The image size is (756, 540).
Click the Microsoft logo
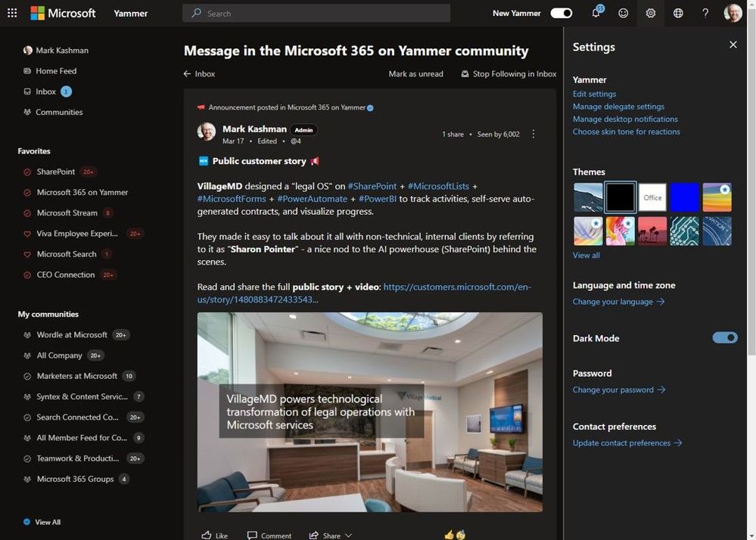point(63,13)
